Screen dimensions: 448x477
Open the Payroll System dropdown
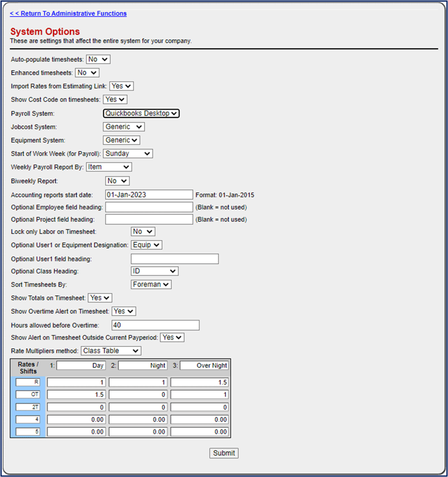(141, 113)
